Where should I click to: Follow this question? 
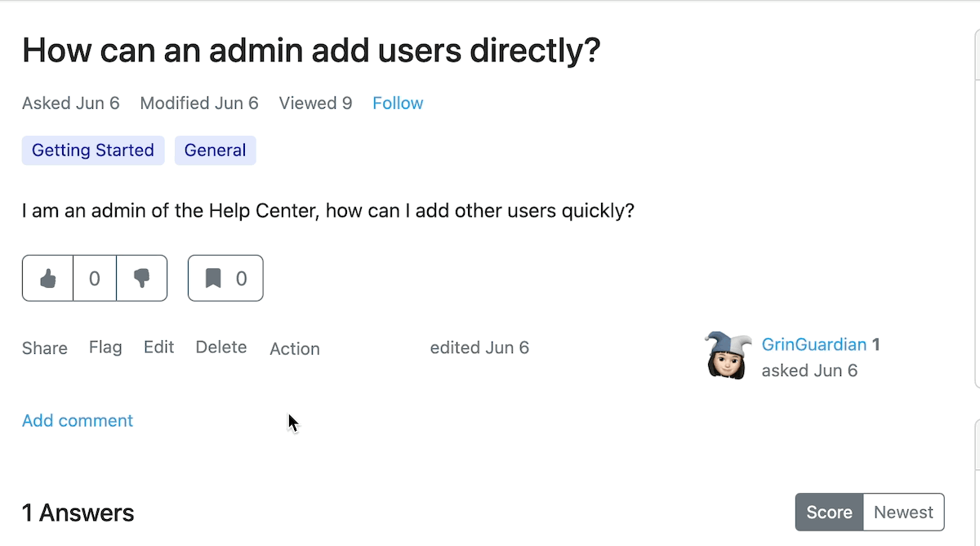pos(398,103)
